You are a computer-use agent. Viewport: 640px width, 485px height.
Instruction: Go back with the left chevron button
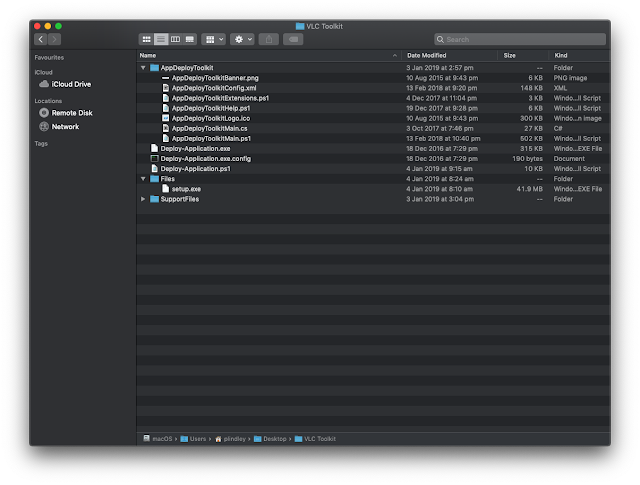click(x=41, y=39)
